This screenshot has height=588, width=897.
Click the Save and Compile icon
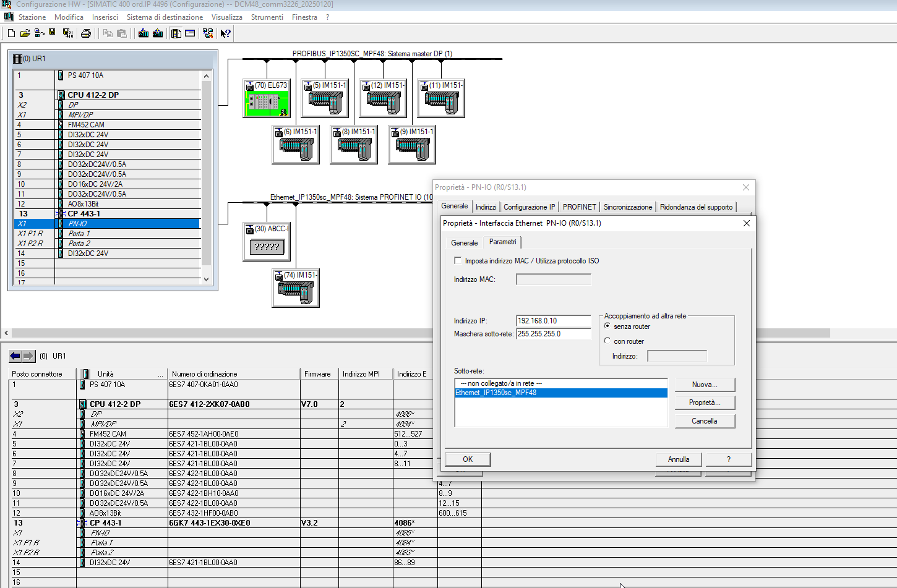(x=68, y=33)
